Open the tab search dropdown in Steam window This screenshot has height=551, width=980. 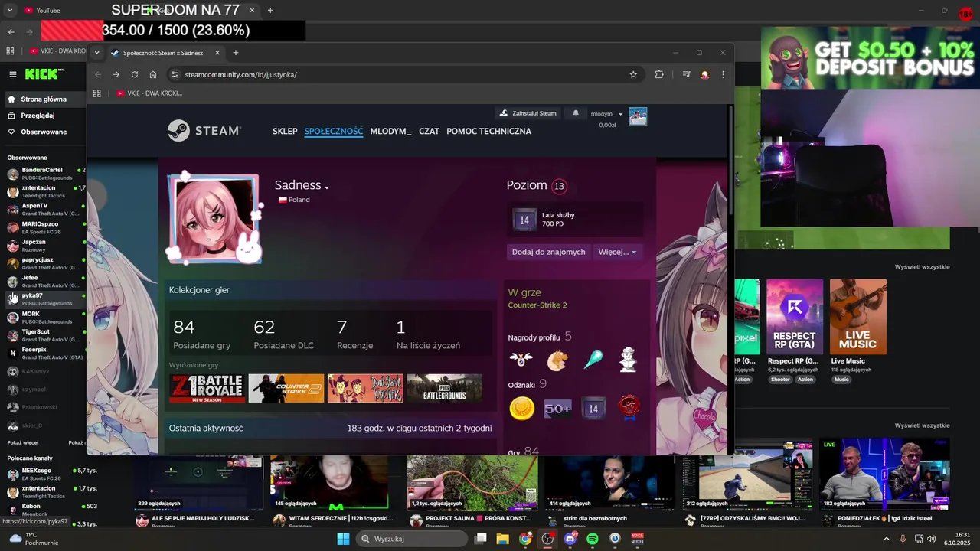(x=96, y=53)
